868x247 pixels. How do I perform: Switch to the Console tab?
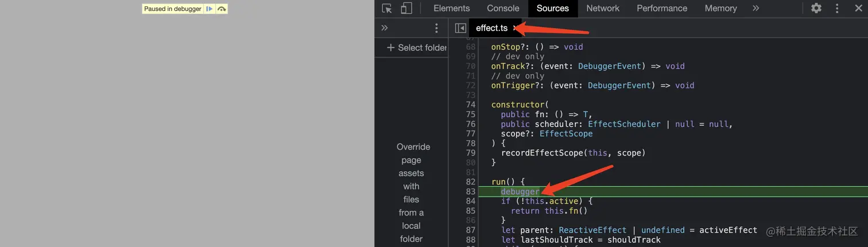pyautogui.click(x=503, y=8)
